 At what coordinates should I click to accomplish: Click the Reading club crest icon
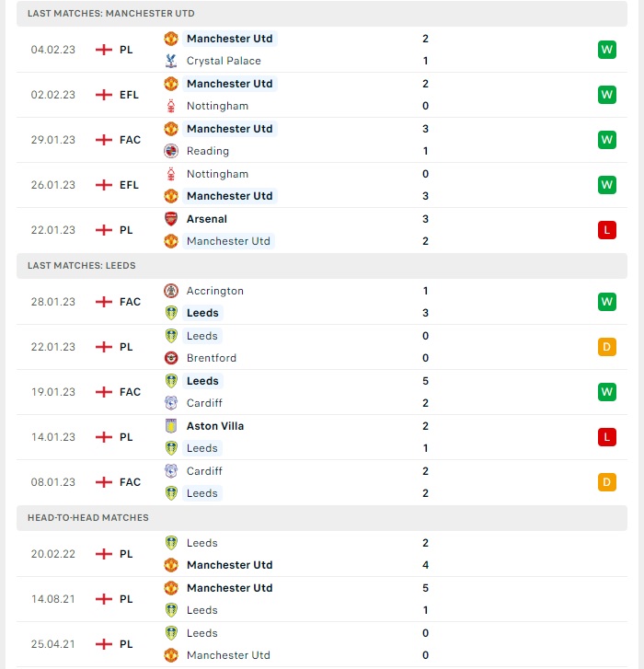click(171, 151)
